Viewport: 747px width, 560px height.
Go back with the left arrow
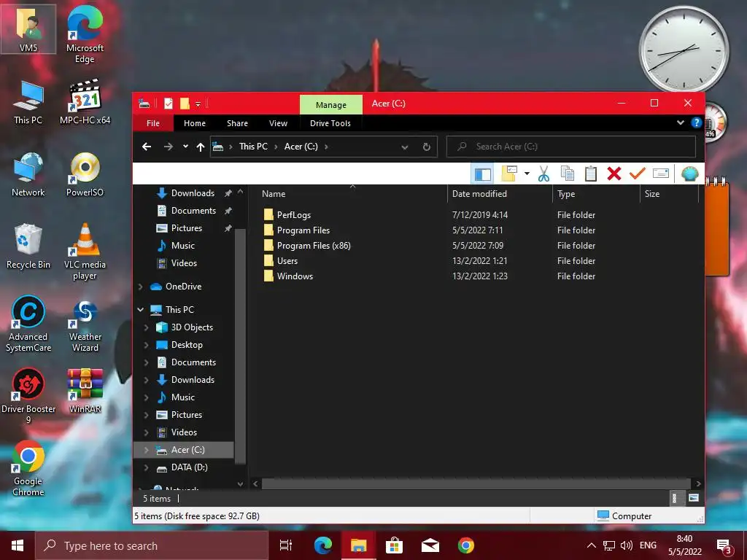click(147, 147)
